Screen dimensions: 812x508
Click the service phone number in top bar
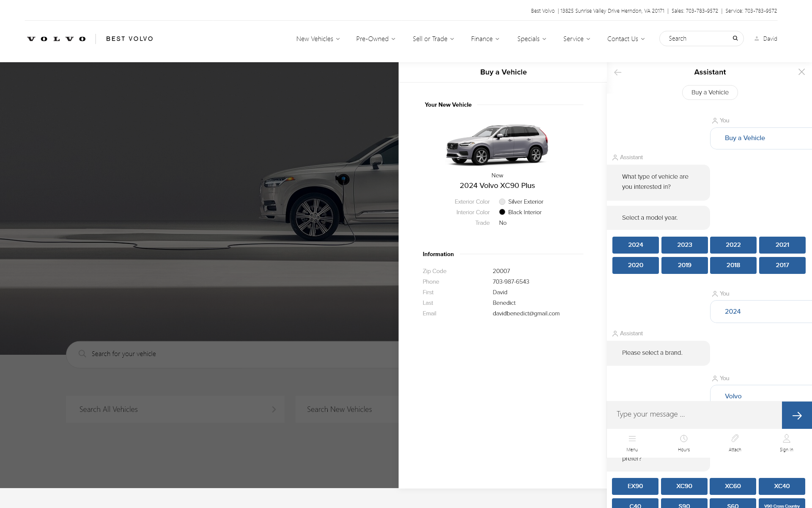tap(761, 11)
